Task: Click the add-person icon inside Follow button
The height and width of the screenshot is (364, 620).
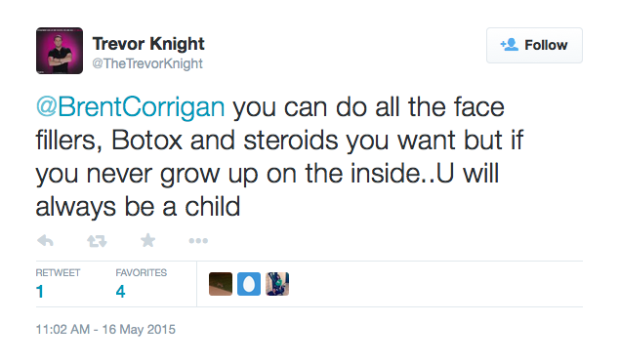Action: coord(510,45)
